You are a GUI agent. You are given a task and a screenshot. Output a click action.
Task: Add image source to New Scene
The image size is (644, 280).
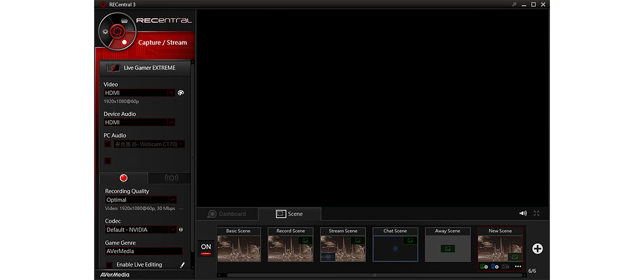click(483, 267)
